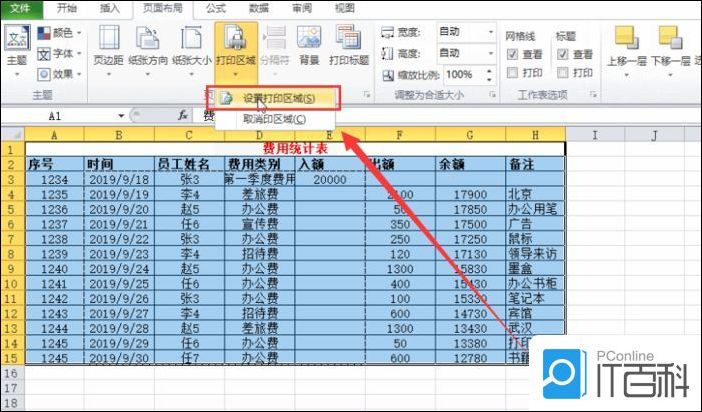The width and height of the screenshot is (702, 412).
Task: Expand the arrow under 上移一层
Action: 626,74
